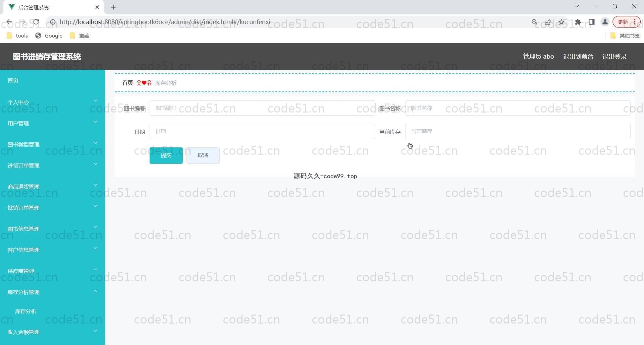The width and height of the screenshot is (644, 345).
Task: Click the 首页 breadcrumb link
Action: 127,83
